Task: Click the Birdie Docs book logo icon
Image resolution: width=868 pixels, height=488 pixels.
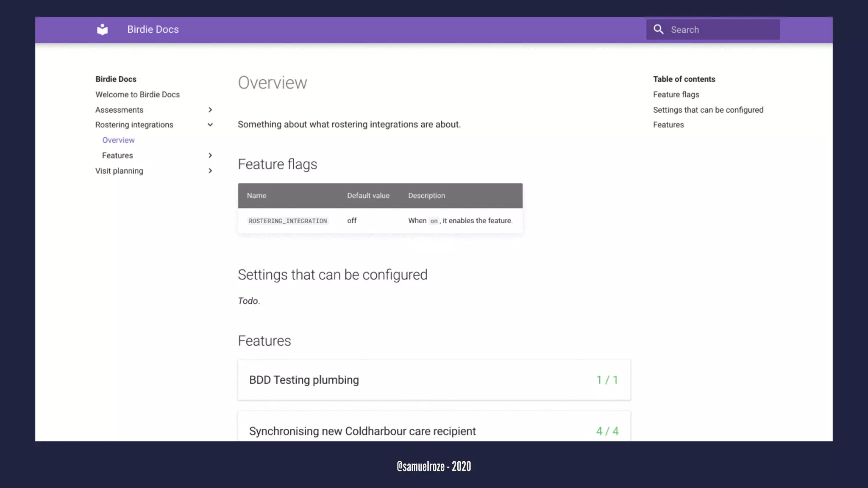Action: tap(102, 30)
